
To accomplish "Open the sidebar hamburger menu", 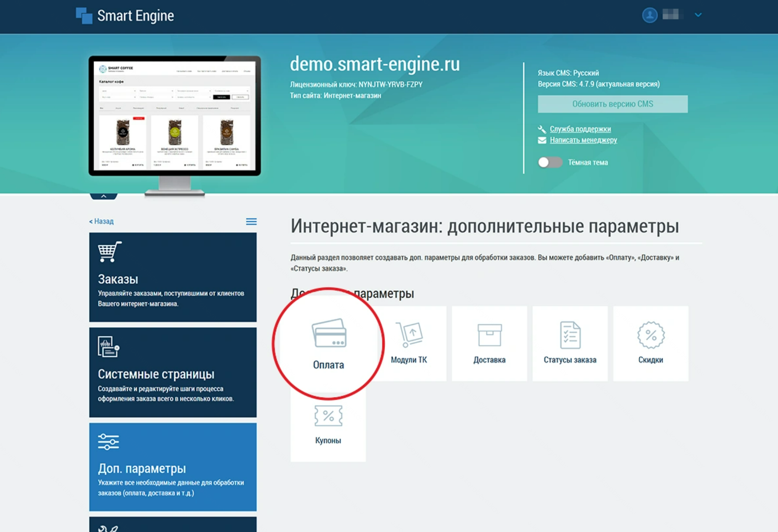I will click(251, 221).
